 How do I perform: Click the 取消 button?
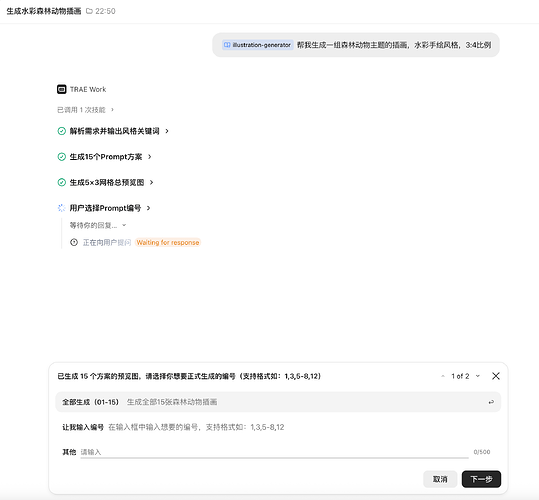pyautogui.click(x=440, y=479)
